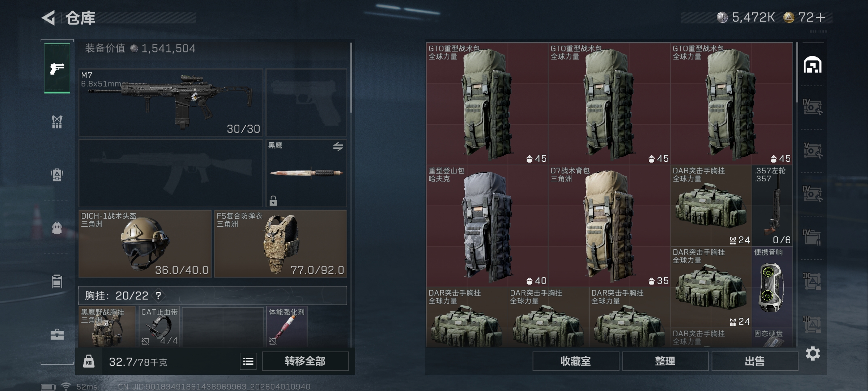The image size is (868, 391).
Task: Open the list view icon beside 转移全部
Action: pyautogui.click(x=248, y=361)
